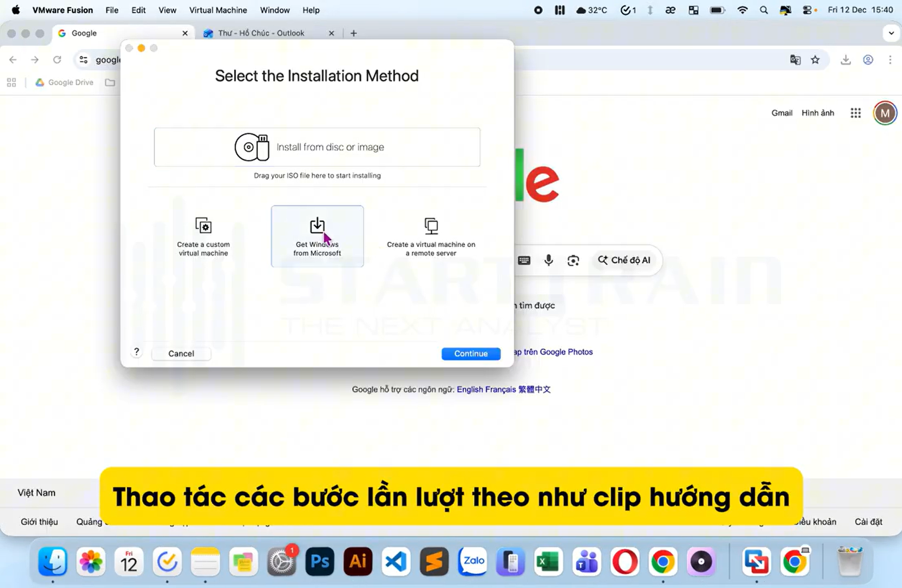
Task: Click the Continue button
Action: coord(471,353)
